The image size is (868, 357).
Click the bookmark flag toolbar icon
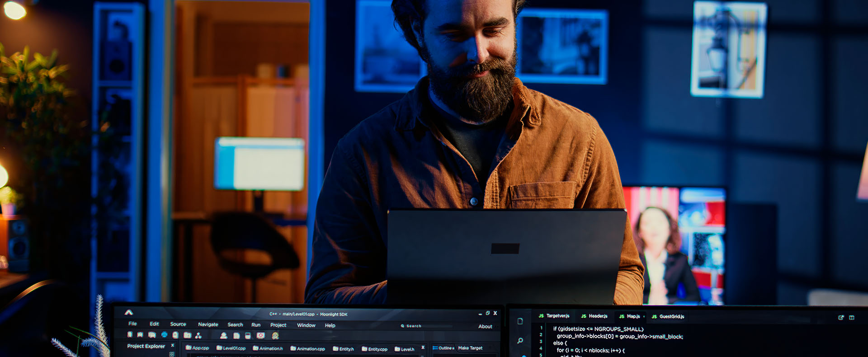(x=140, y=335)
